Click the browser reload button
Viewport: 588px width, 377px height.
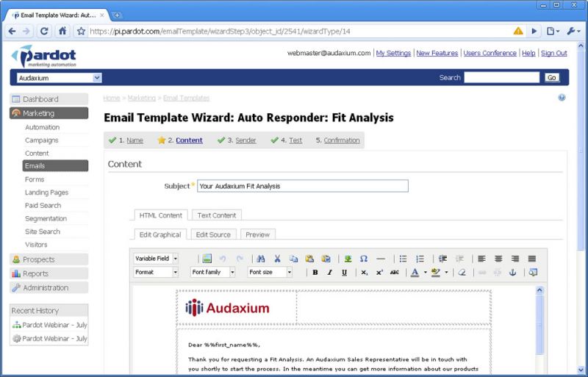(44, 31)
